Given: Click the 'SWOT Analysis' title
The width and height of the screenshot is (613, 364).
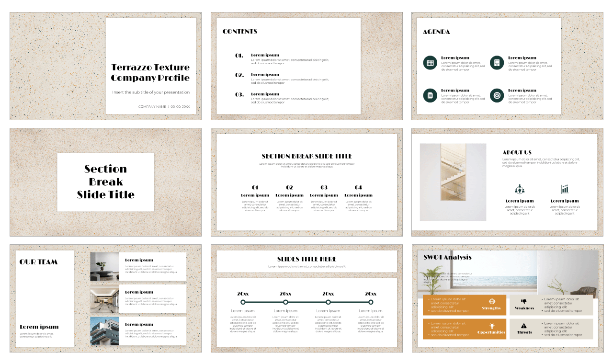Looking at the screenshot, I should [x=447, y=257].
